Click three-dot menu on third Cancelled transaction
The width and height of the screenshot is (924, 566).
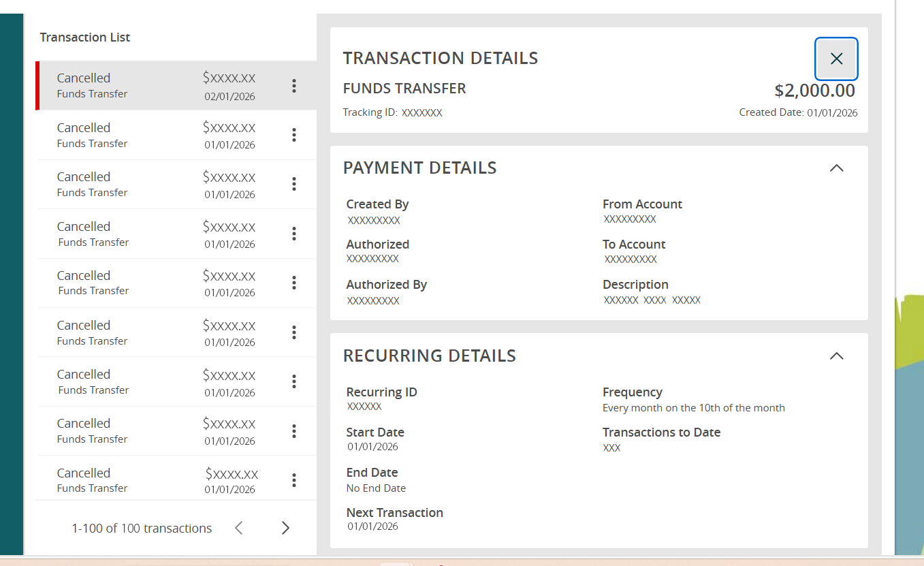coord(294,184)
